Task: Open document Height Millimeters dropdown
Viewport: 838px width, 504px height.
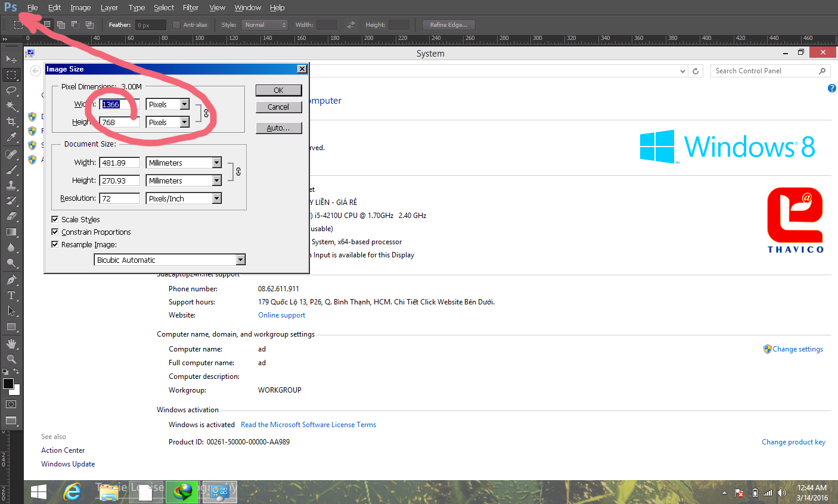Action: click(184, 181)
